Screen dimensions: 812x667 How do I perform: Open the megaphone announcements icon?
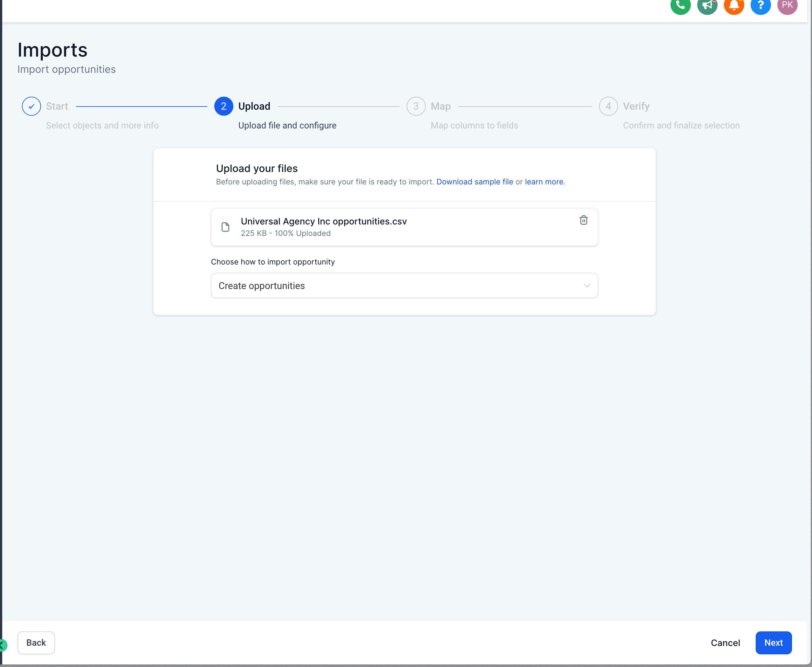[x=707, y=5]
